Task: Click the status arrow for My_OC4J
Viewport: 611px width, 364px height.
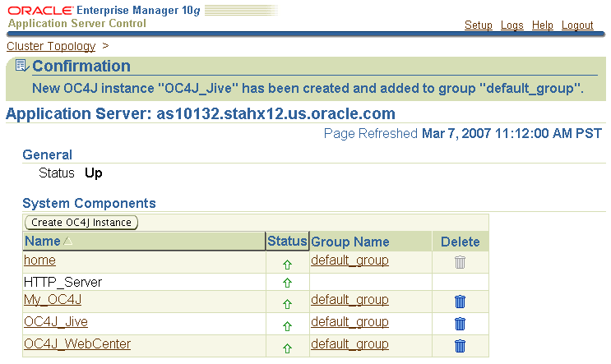Action: [287, 304]
